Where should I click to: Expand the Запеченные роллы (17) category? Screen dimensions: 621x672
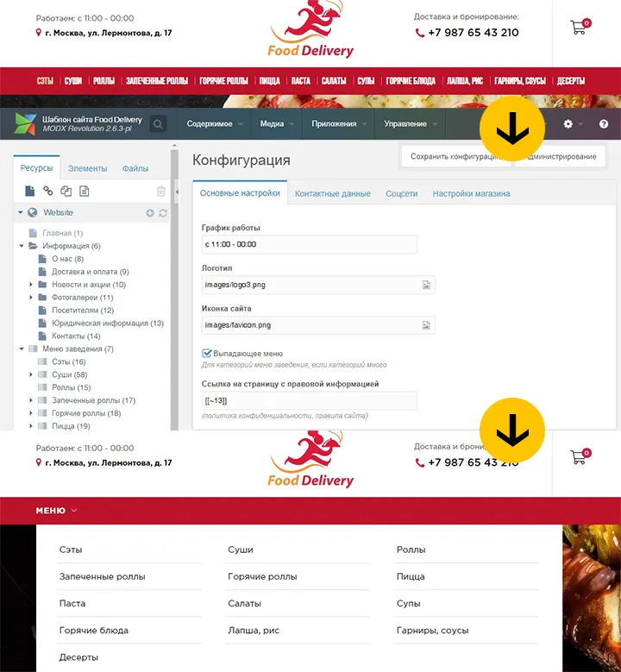point(31,400)
